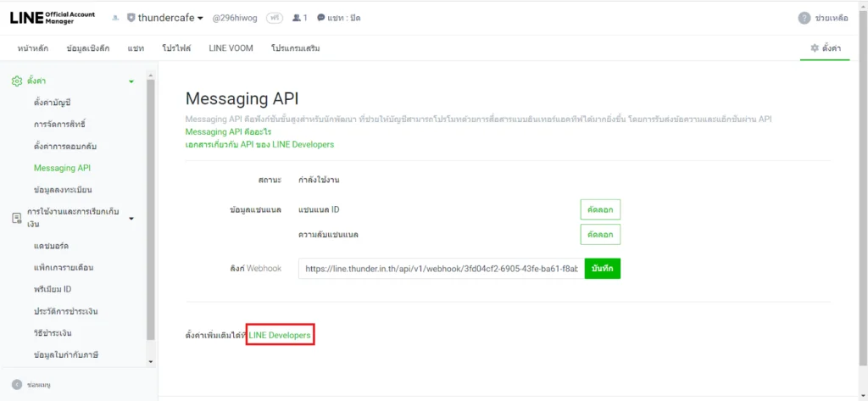Open the โปรไฟล์ tab
Screen dimensions: 868x401
[x=176, y=48]
